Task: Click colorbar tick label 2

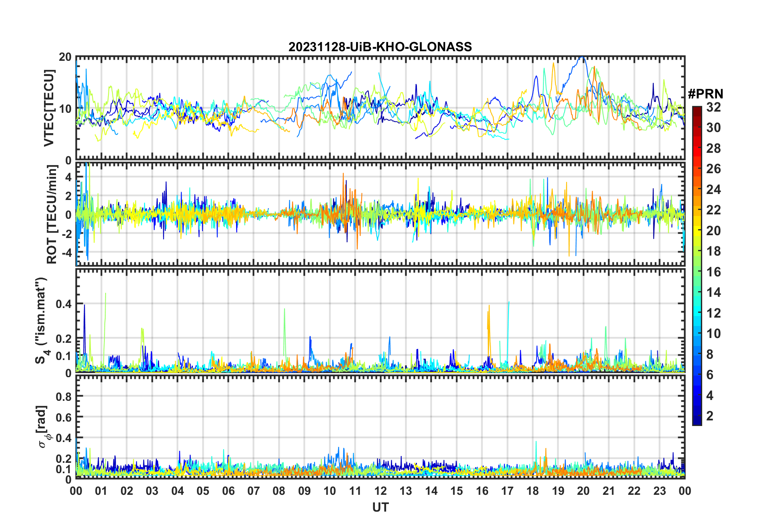Action: [x=710, y=416]
